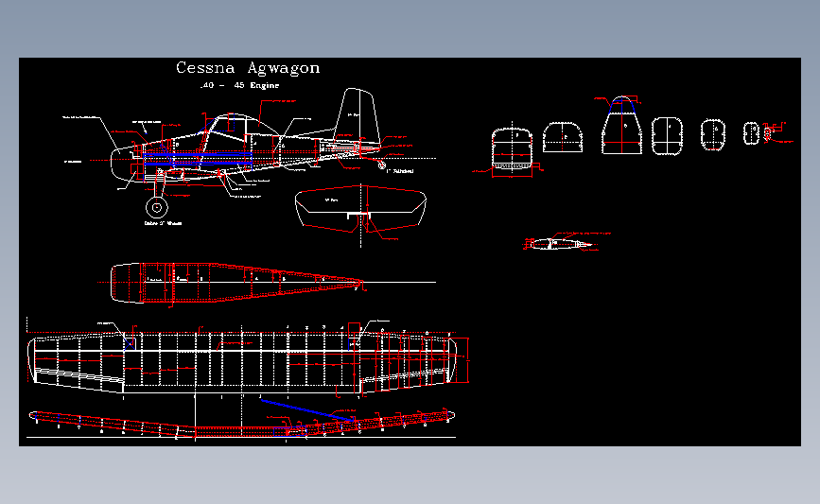Click the '1" Tailwheel' label near the tail
The image size is (820, 504).
pyautogui.click(x=400, y=171)
